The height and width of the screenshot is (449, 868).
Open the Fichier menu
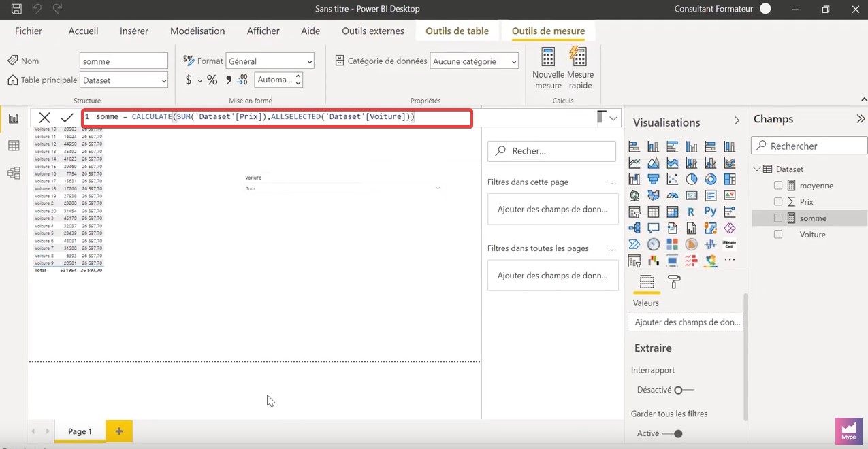(29, 31)
